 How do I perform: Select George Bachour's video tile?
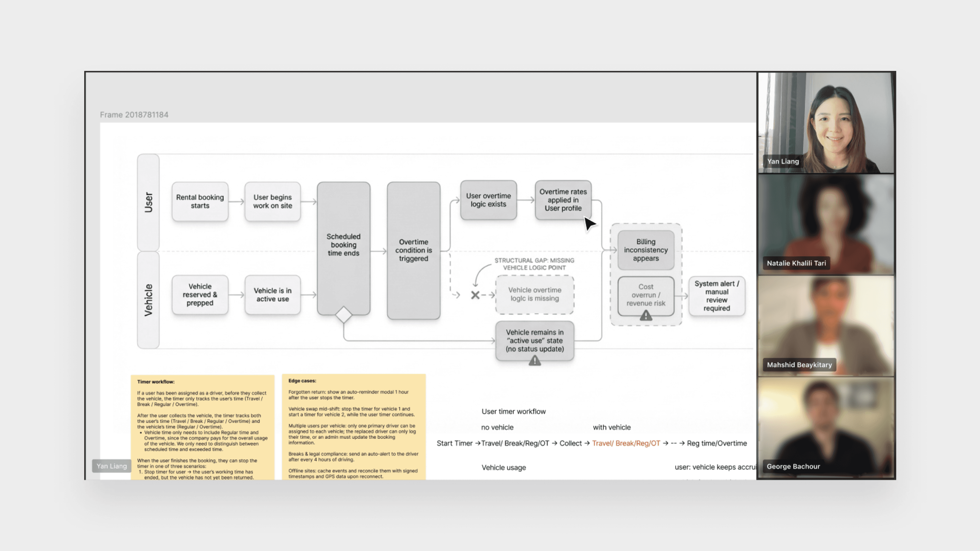[826, 428]
